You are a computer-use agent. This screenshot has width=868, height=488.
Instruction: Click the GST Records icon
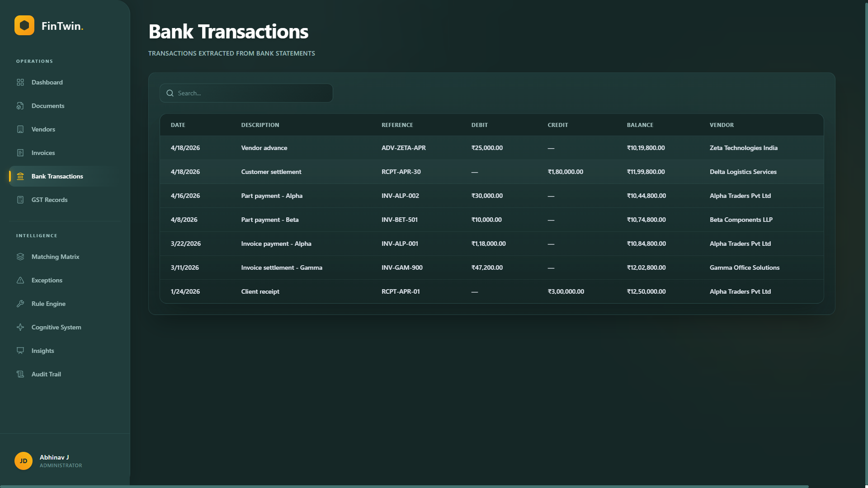(20, 200)
